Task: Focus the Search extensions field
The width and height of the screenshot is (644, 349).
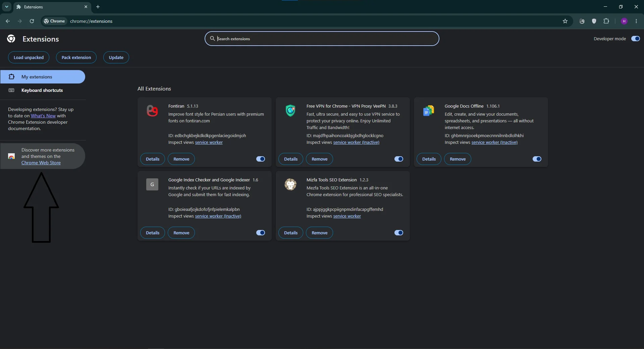Action: [322, 39]
